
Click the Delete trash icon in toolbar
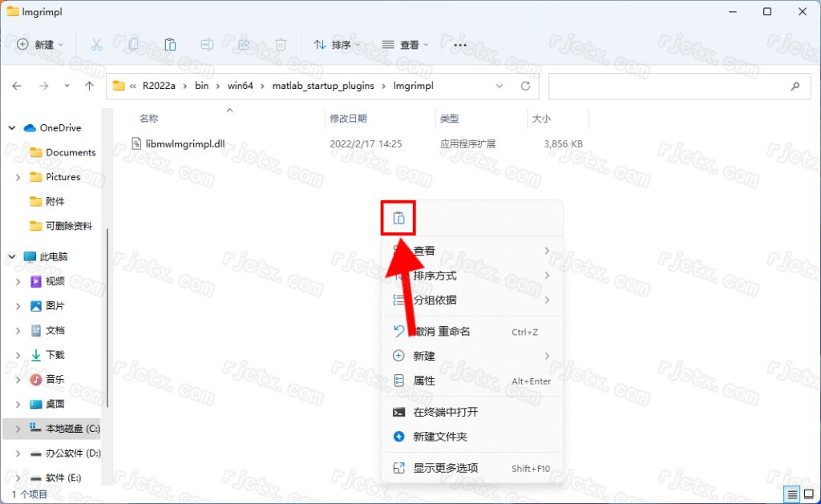point(281,45)
